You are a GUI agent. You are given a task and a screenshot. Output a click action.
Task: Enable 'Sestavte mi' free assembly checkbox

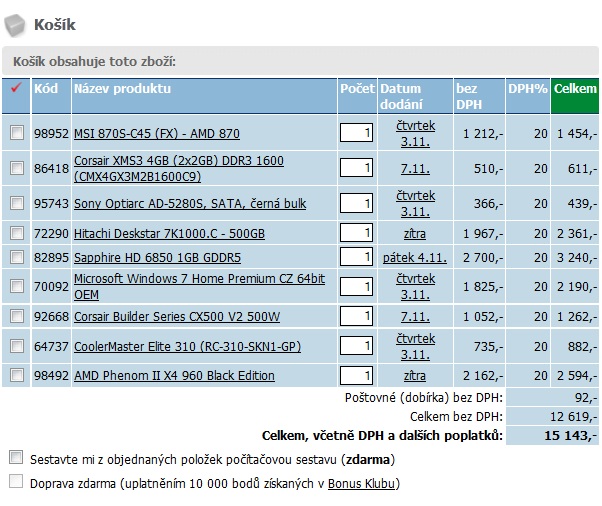point(16,458)
